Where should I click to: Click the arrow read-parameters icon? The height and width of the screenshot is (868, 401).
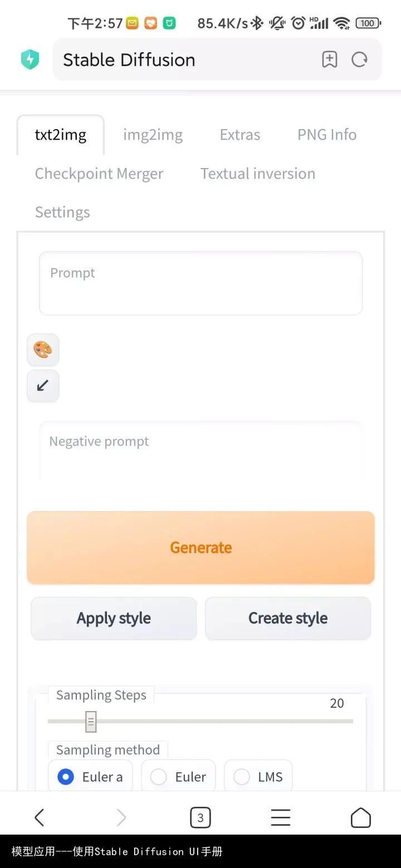[x=43, y=386]
